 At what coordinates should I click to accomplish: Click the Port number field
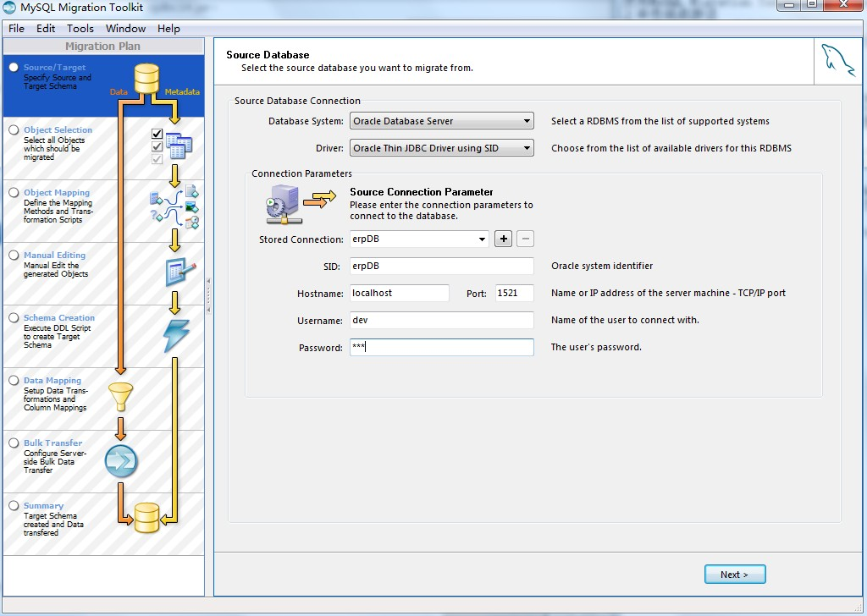click(x=514, y=293)
